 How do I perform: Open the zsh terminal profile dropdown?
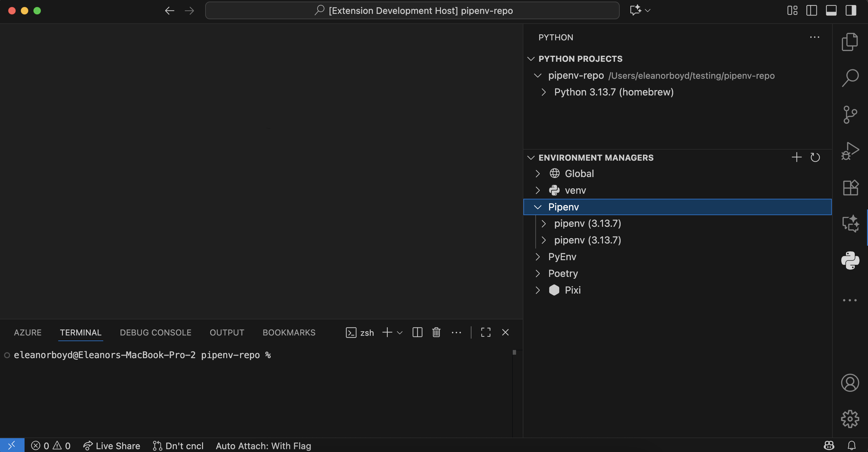coord(400,333)
